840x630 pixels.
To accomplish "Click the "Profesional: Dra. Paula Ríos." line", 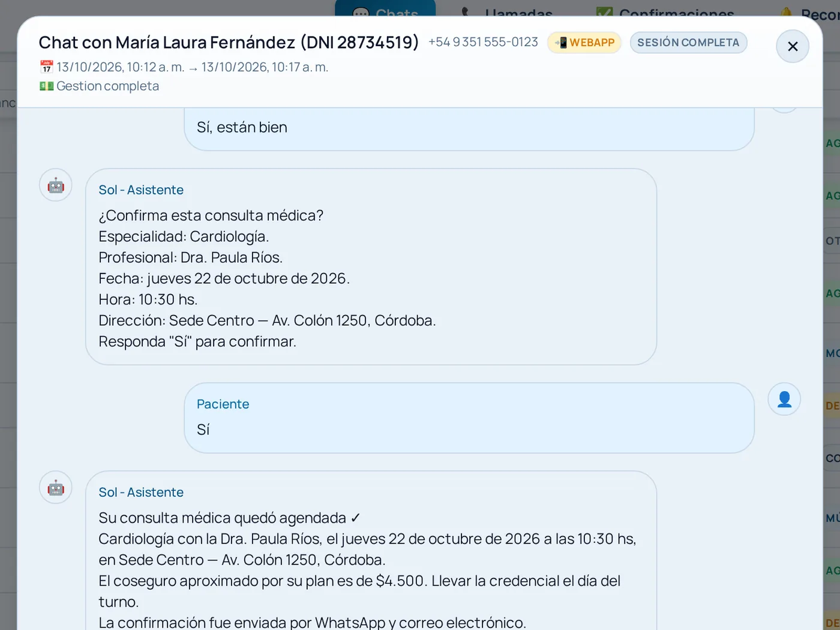I will pos(191,257).
